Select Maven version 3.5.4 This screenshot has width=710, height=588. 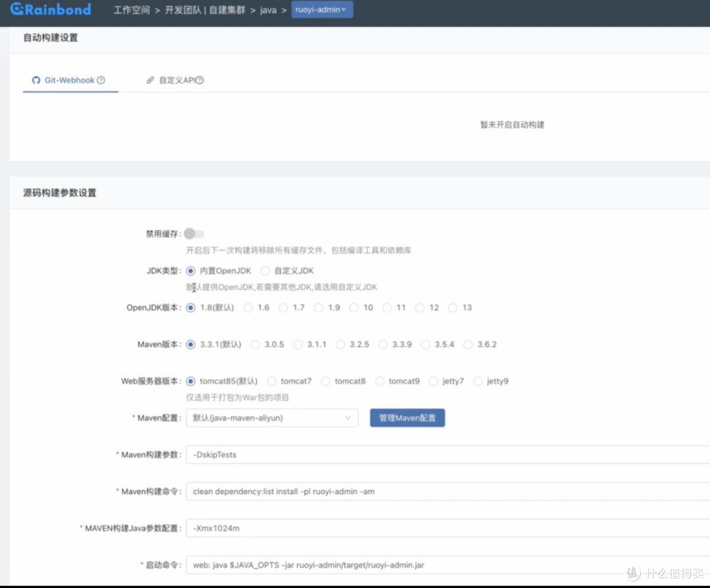pyautogui.click(x=425, y=344)
